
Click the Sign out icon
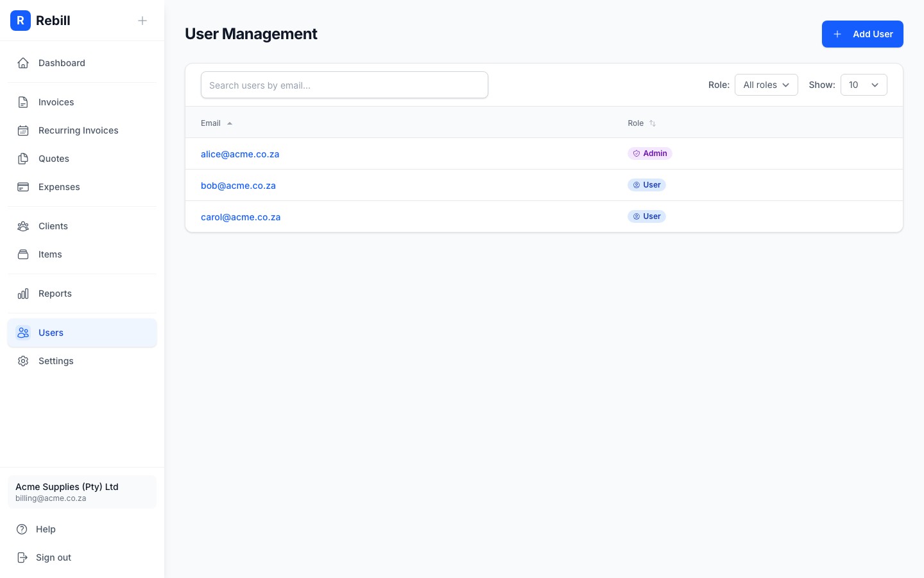point(23,557)
